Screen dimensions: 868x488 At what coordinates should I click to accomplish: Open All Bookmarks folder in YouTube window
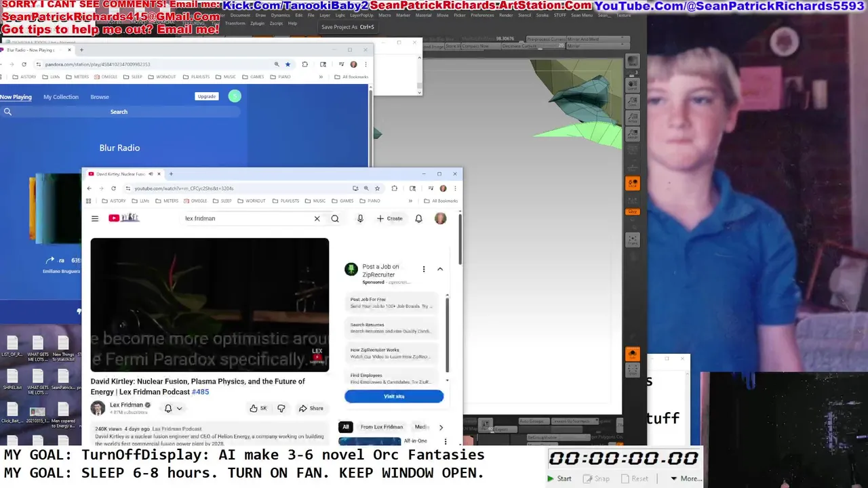[441, 201]
